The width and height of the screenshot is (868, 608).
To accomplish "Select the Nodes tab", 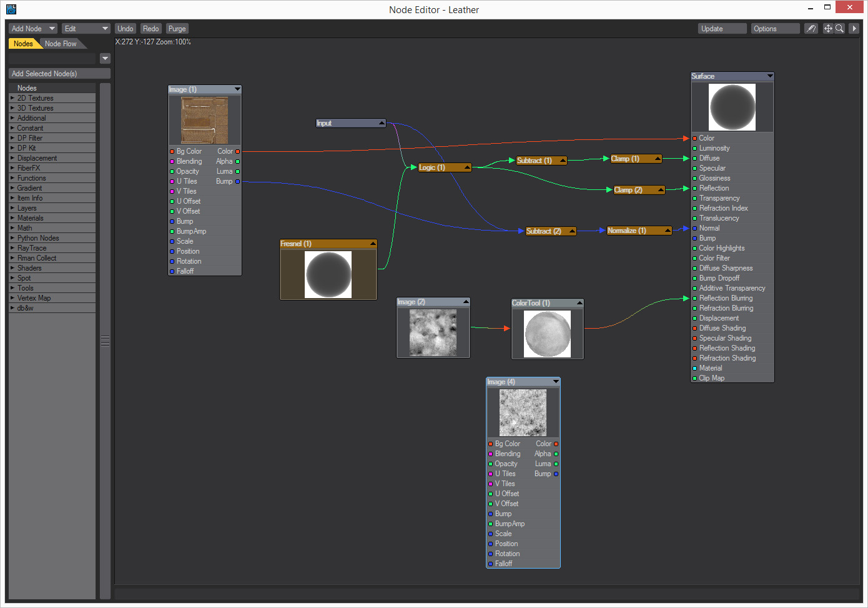I will [23, 44].
